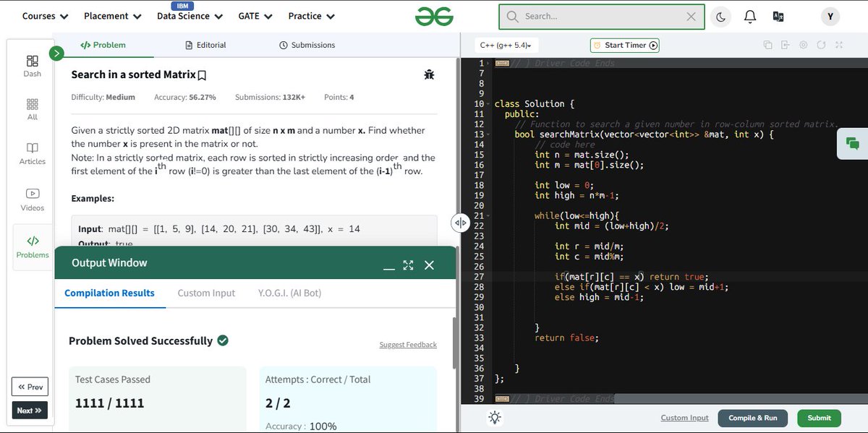Image resolution: width=868 pixels, height=433 pixels.
Task: Go to next problem with Next button
Action: click(x=30, y=411)
